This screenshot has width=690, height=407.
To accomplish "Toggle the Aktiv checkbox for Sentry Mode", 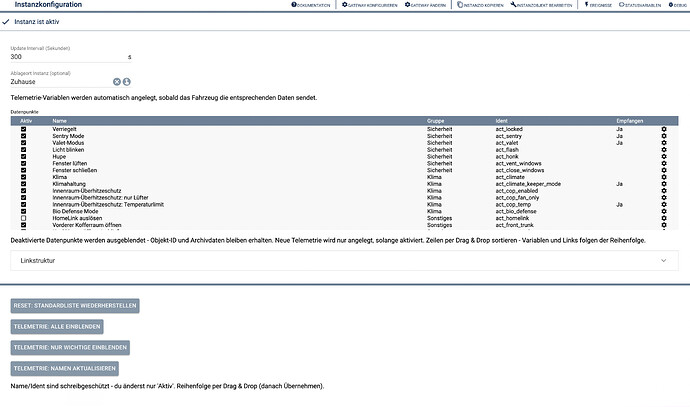I will coord(23,136).
